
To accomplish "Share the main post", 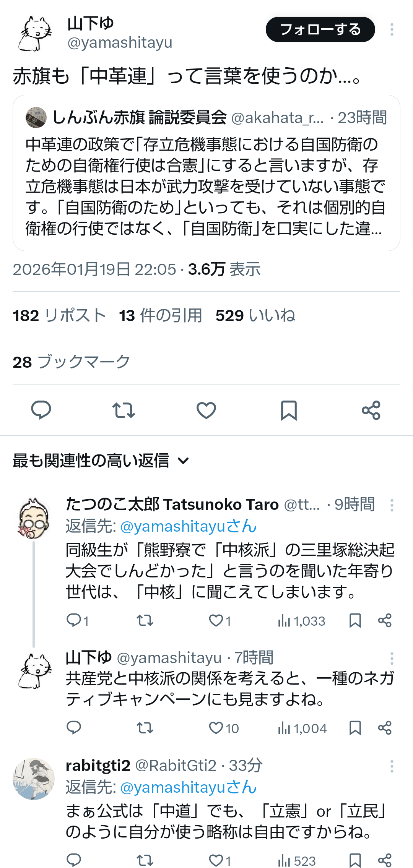I will (371, 410).
